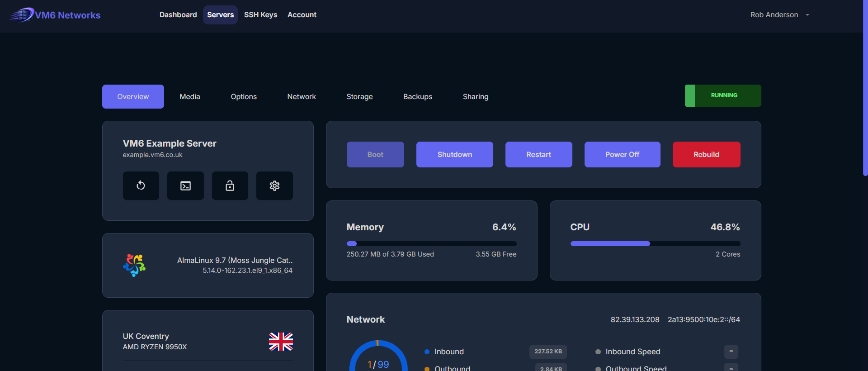Image resolution: width=868 pixels, height=371 pixels.
Task: Click the Network card heading
Action: click(x=366, y=319)
